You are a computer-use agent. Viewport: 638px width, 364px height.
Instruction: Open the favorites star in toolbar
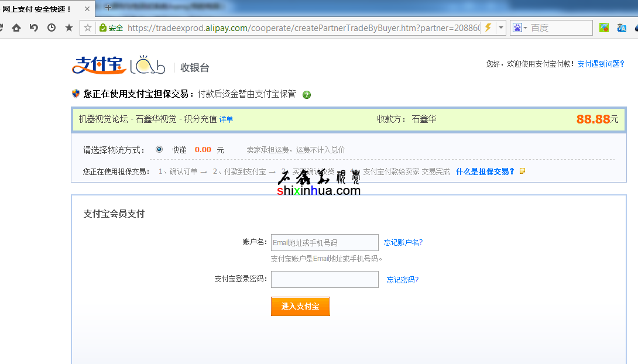coord(69,28)
